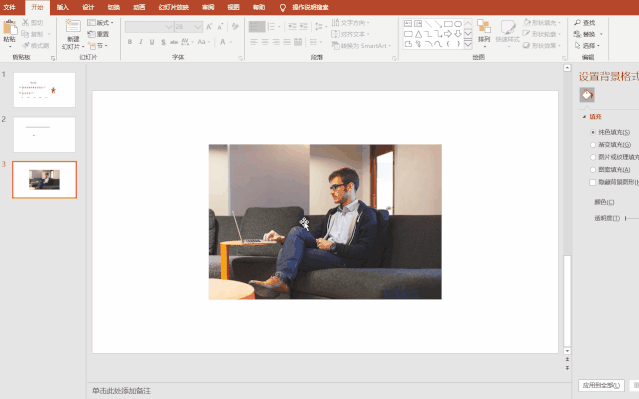The width and height of the screenshot is (639, 399).
Task: Select the Fill paint bucket icon in pane
Action: (x=587, y=95)
